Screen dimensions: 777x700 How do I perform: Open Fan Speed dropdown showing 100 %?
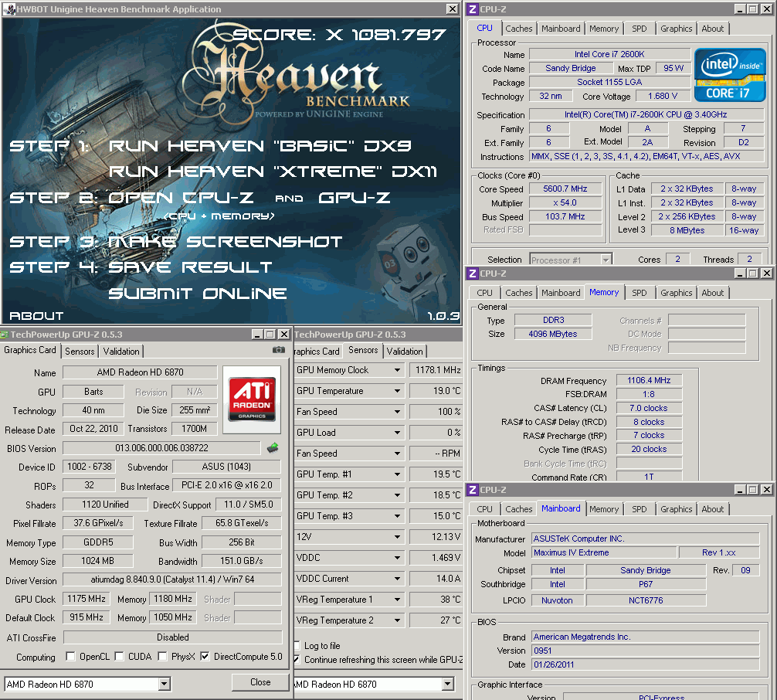(x=397, y=412)
